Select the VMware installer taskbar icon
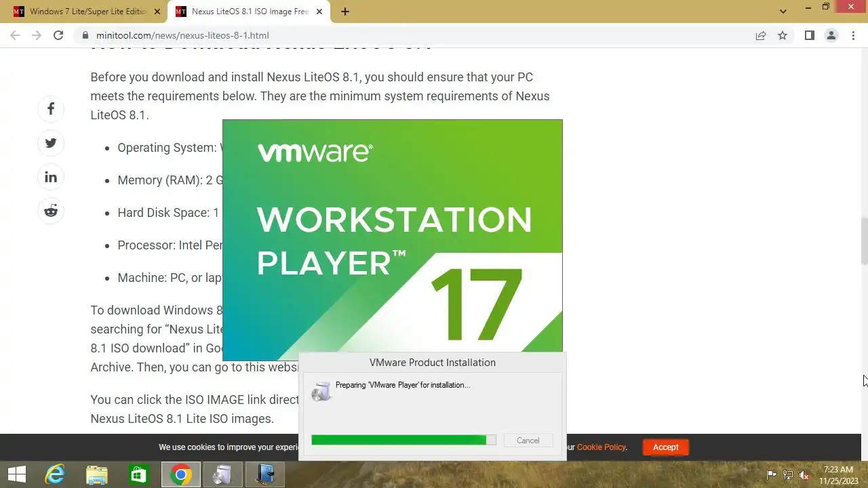 tap(222, 475)
